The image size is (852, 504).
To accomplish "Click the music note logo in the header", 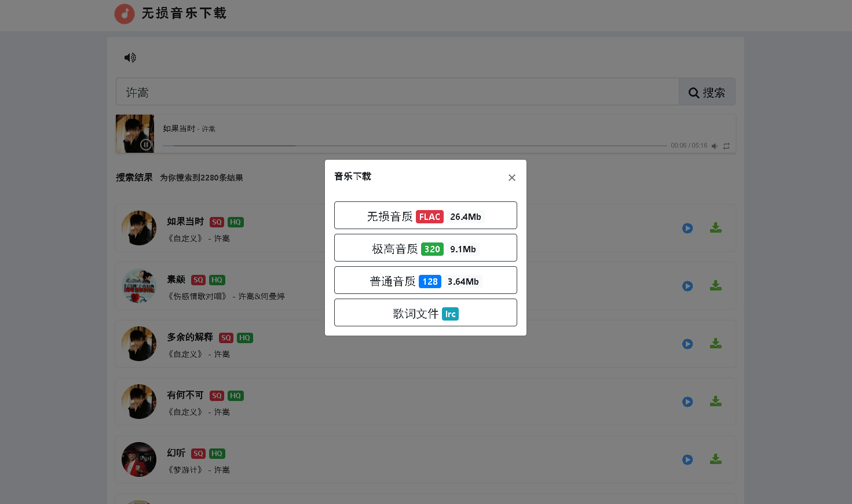I will coord(125,14).
